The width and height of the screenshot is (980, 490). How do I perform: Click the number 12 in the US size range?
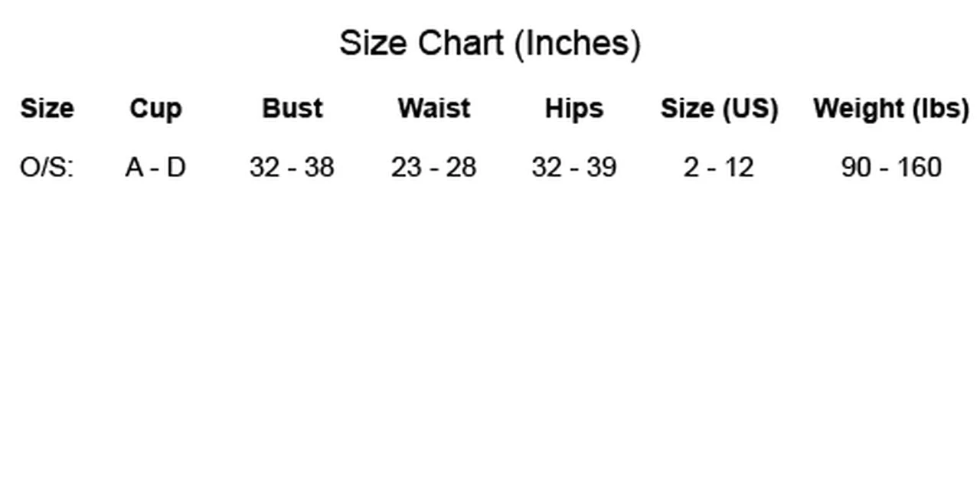738,167
